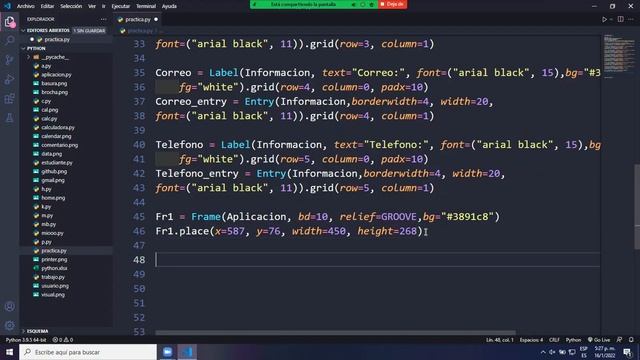Image resolution: width=640 pixels, height=360 pixels.
Task: Open the notifications bell in status bar
Action: point(631,340)
